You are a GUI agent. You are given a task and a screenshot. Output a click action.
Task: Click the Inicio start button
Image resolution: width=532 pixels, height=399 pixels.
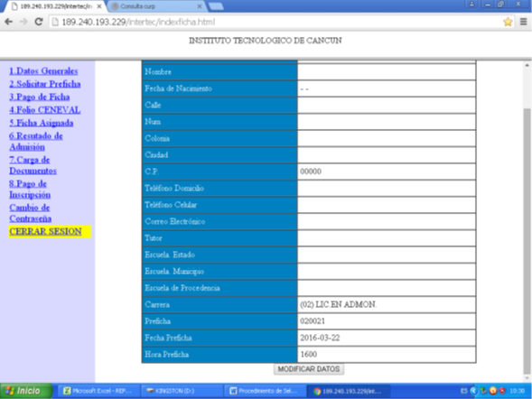(26, 391)
